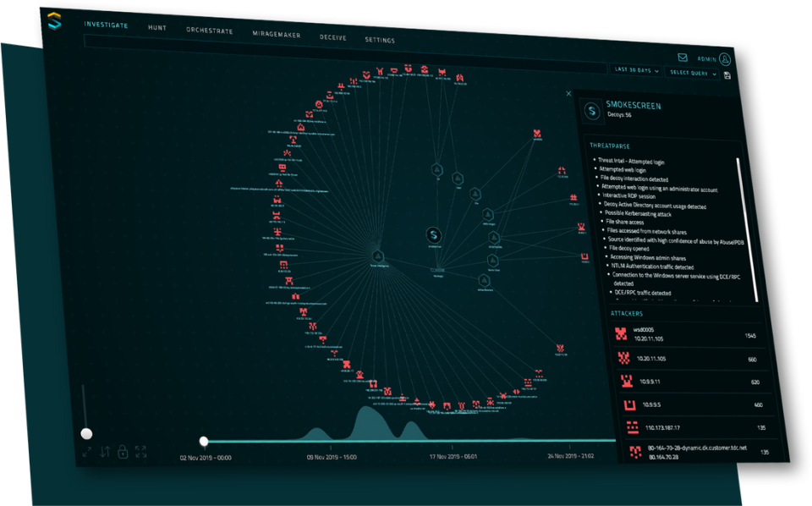The height and width of the screenshot is (506, 812).
Task: Click the envelope notification icon next to Admin
Action: (x=682, y=57)
